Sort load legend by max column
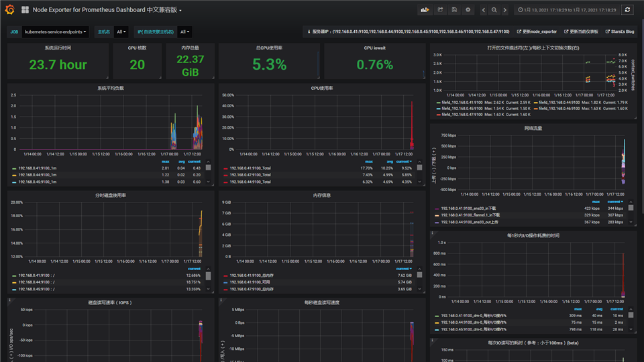The image size is (644, 362). point(166,162)
